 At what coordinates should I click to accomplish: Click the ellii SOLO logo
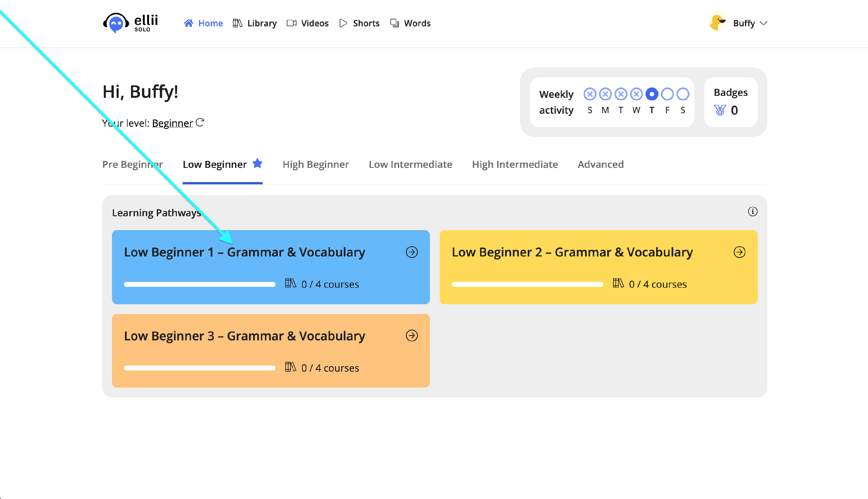[x=130, y=23]
